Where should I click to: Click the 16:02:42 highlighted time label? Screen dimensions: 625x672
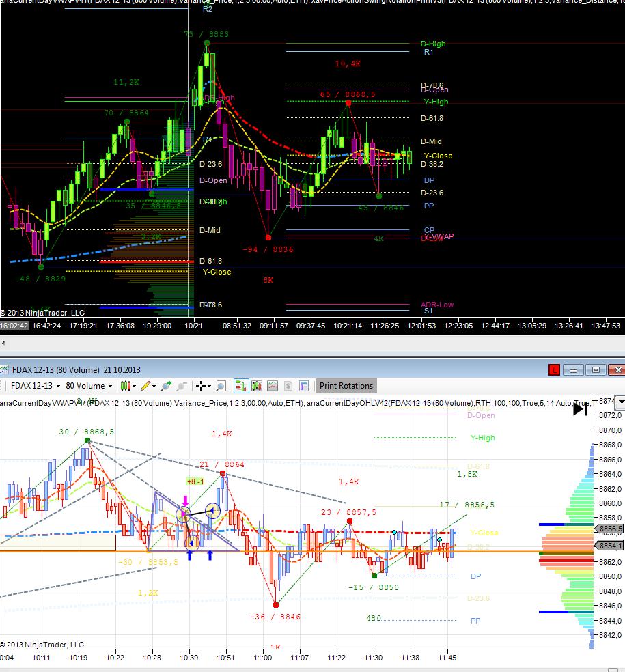coord(14,326)
